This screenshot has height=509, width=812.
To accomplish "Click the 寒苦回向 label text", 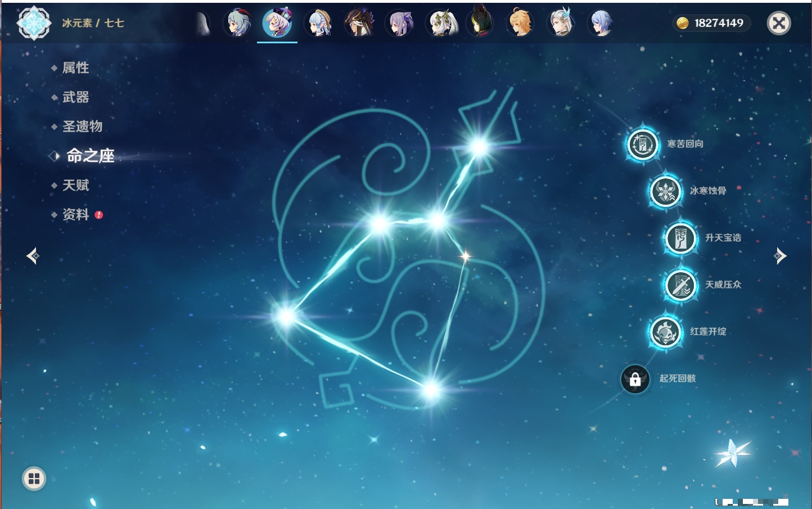I will point(685,144).
